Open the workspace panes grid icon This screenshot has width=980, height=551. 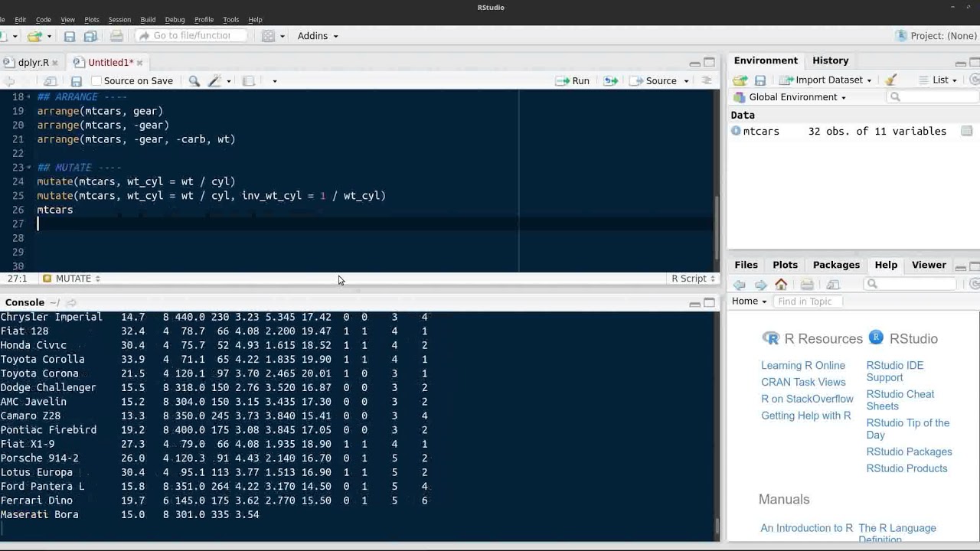pos(268,36)
